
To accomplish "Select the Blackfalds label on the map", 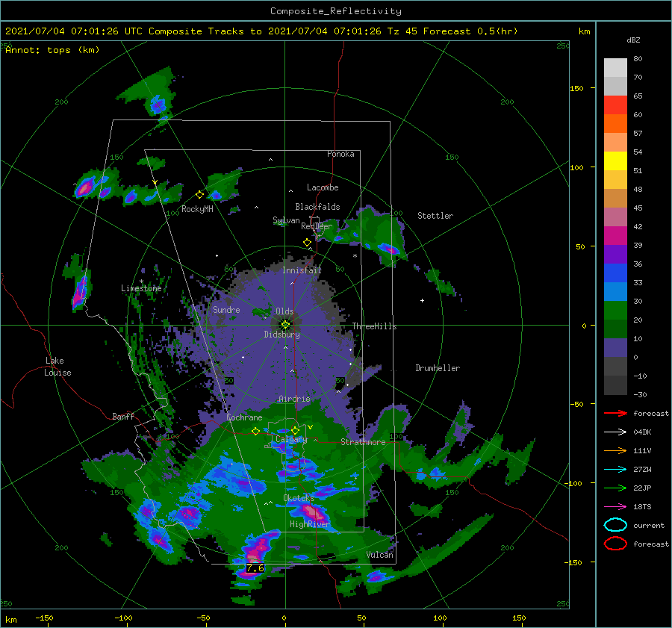I will (x=317, y=207).
